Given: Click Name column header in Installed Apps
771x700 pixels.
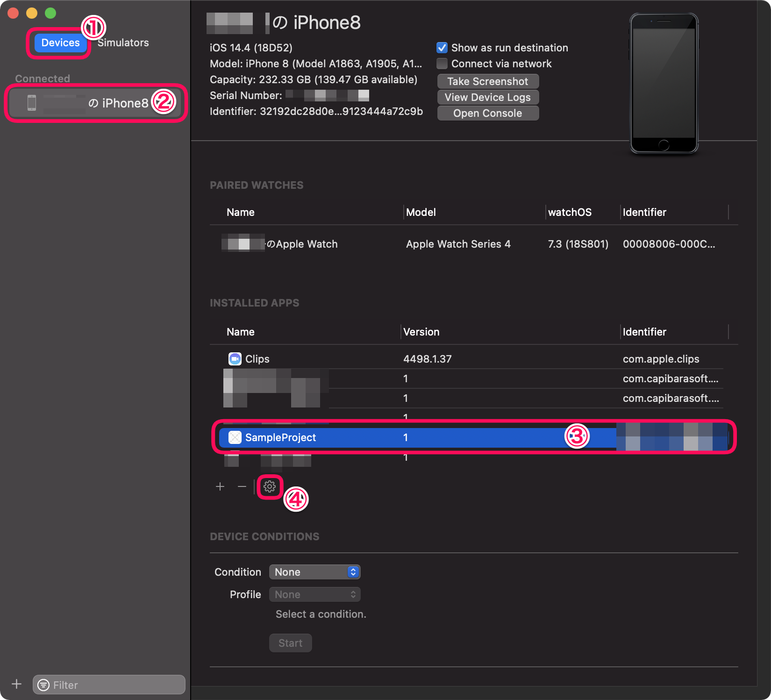Looking at the screenshot, I should point(241,332).
